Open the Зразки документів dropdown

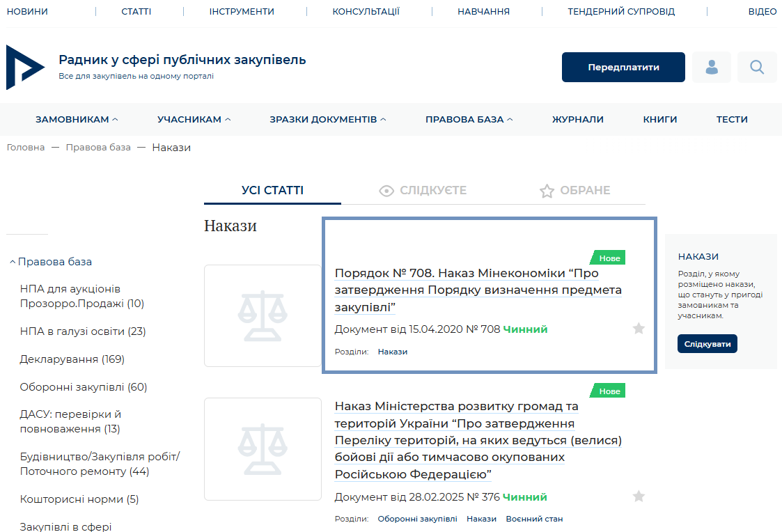click(327, 120)
